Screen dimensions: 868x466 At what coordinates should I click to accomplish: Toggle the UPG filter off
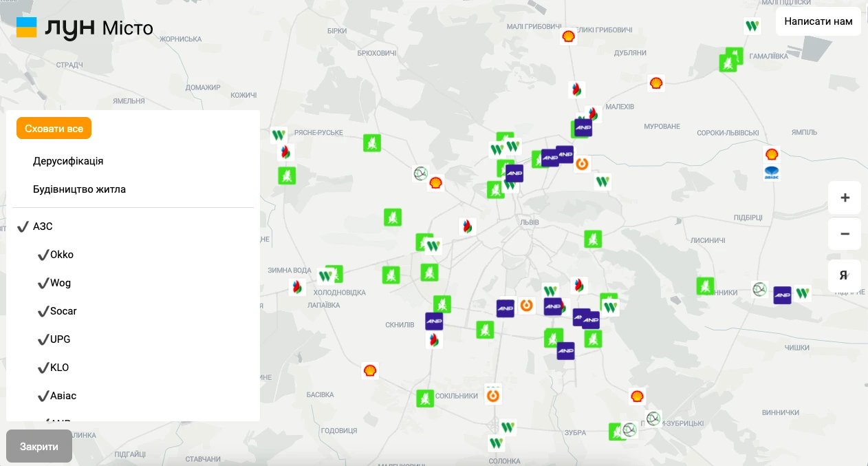click(x=43, y=339)
